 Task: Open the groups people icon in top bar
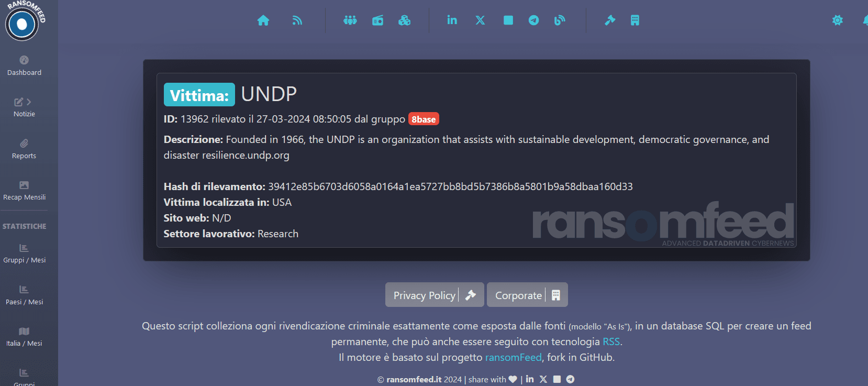point(350,20)
